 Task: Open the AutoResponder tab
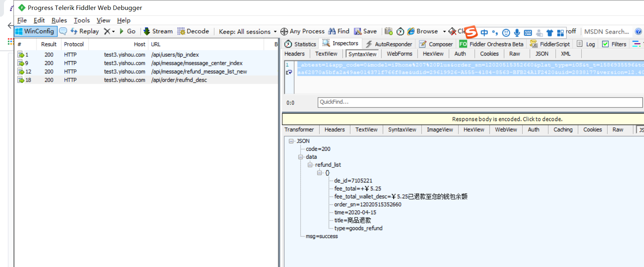389,44
